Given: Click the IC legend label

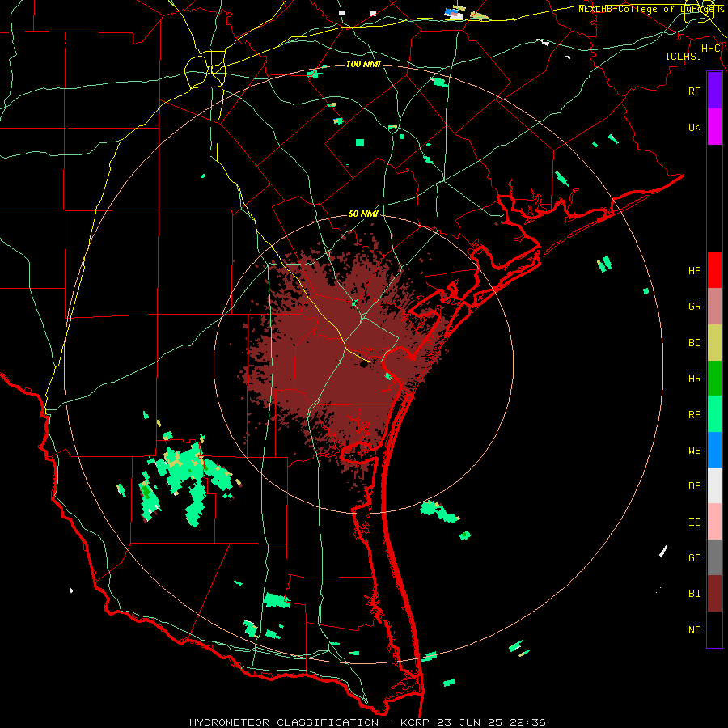Looking at the screenshot, I should click(694, 523).
